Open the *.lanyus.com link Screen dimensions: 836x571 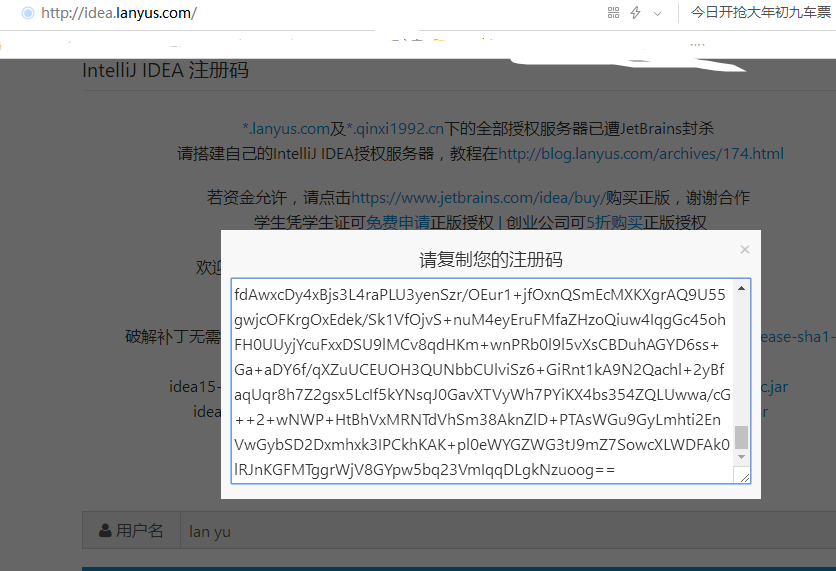pyautogui.click(x=286, y=128)
